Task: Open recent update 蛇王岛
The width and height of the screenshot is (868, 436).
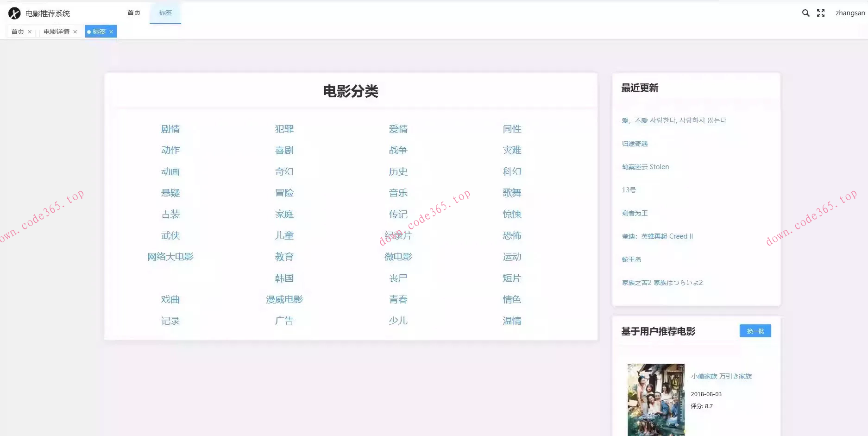Action: pyautogui.click(x=632, y=259)
